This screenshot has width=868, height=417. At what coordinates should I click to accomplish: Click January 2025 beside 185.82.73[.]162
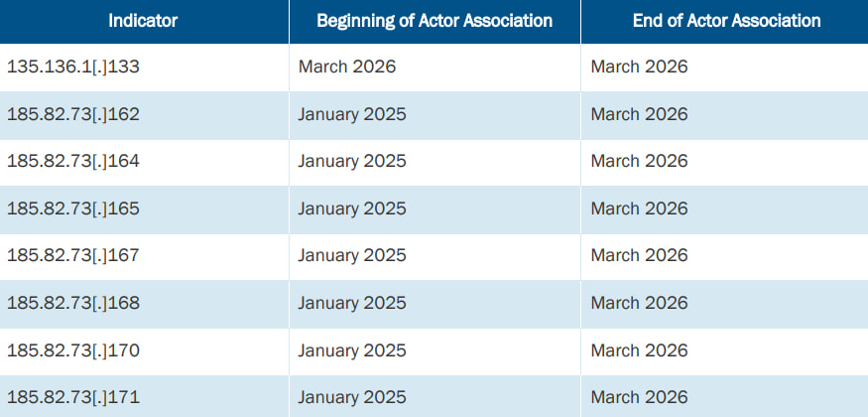click(x=352, y=114)
